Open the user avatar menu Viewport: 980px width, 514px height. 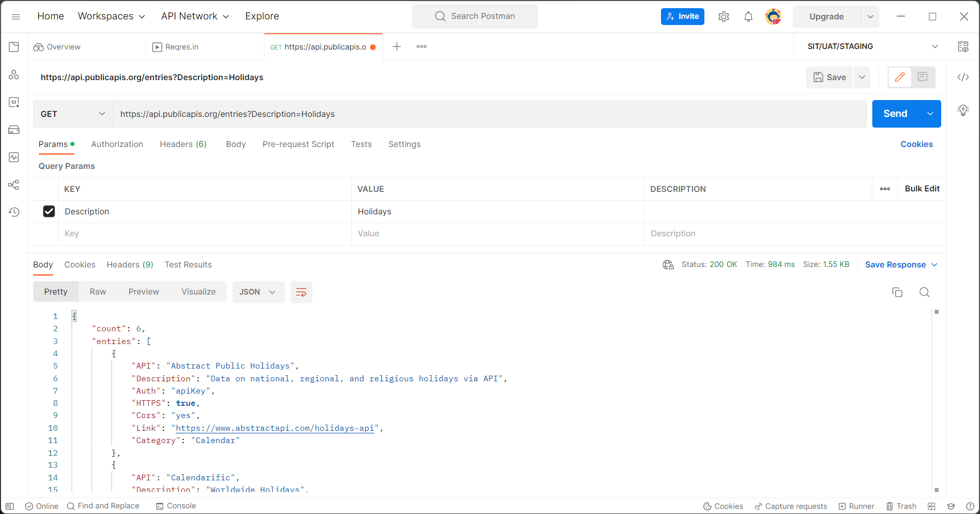coord(773,16)
